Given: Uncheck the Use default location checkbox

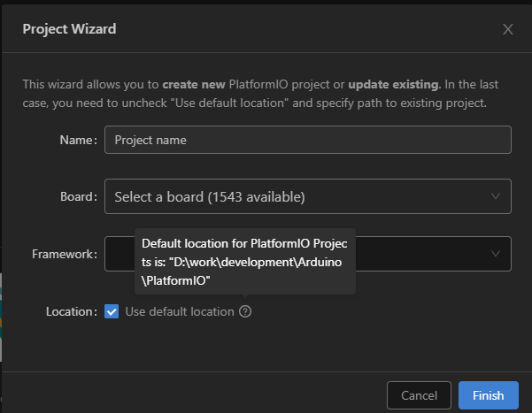Looking at the screenshot, I should click(112, 311).
